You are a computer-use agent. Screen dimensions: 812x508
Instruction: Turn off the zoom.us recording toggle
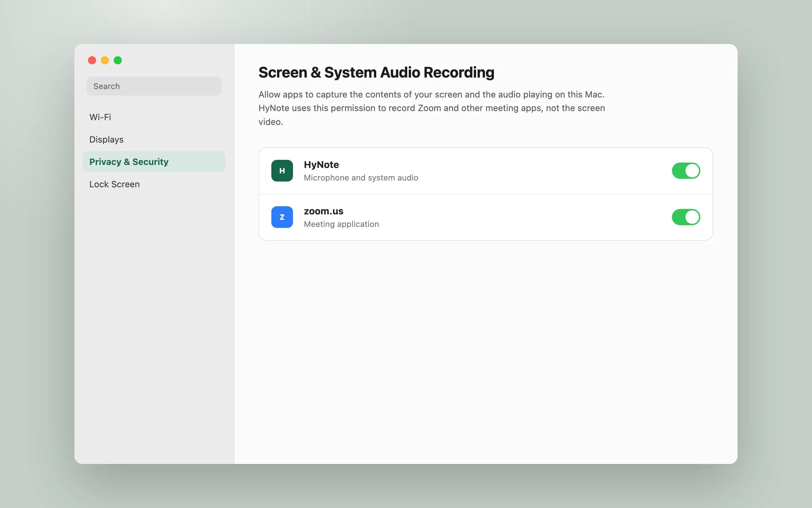[x=686, y=217]
